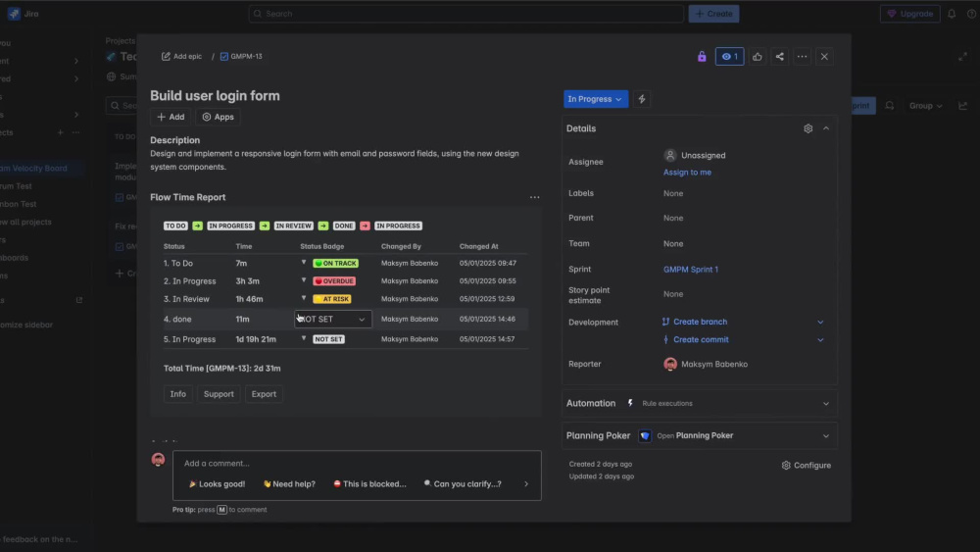
Task: Open the NOT SET badge dropdown for done
Action: pyautogui.click(x=332, y=319)
